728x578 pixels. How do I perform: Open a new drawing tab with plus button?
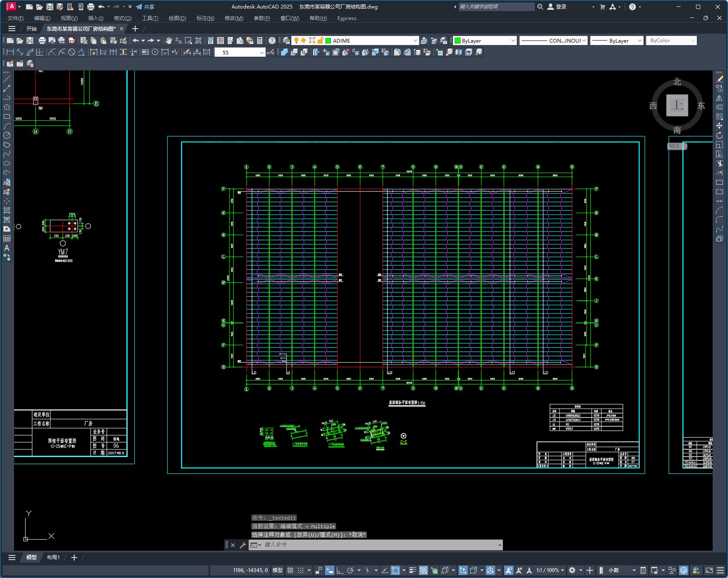(x=135, y=29)
